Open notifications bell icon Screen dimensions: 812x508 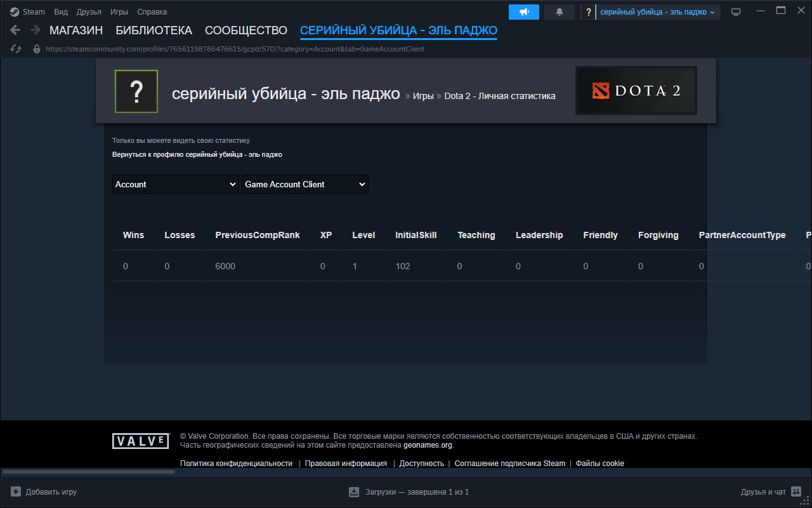(559, 12)
